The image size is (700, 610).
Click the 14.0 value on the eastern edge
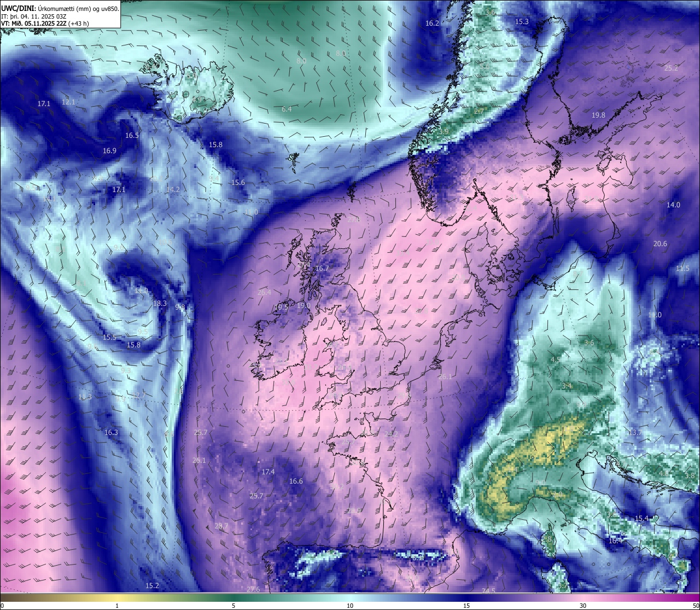click(673, 205)
